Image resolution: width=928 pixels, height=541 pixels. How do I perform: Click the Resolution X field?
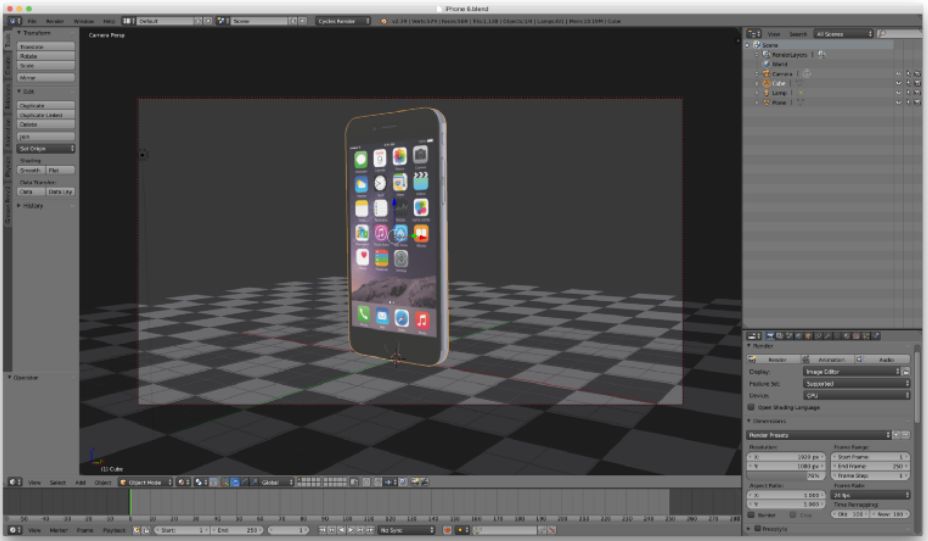click(x=787, y=457)
